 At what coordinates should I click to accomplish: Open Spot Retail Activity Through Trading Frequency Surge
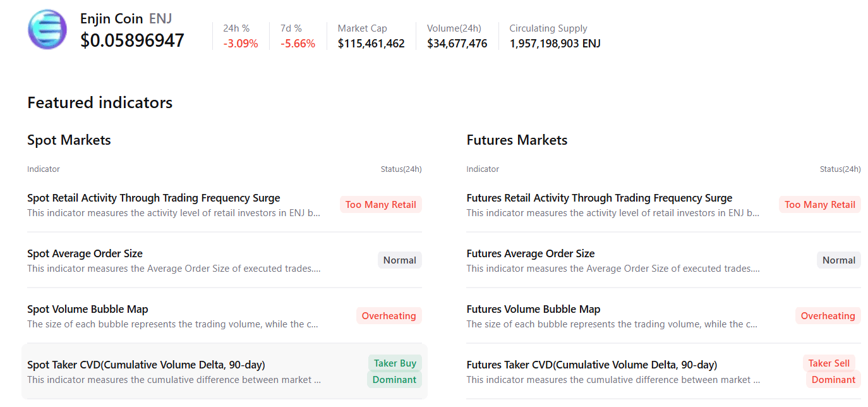tap(154, 198)
